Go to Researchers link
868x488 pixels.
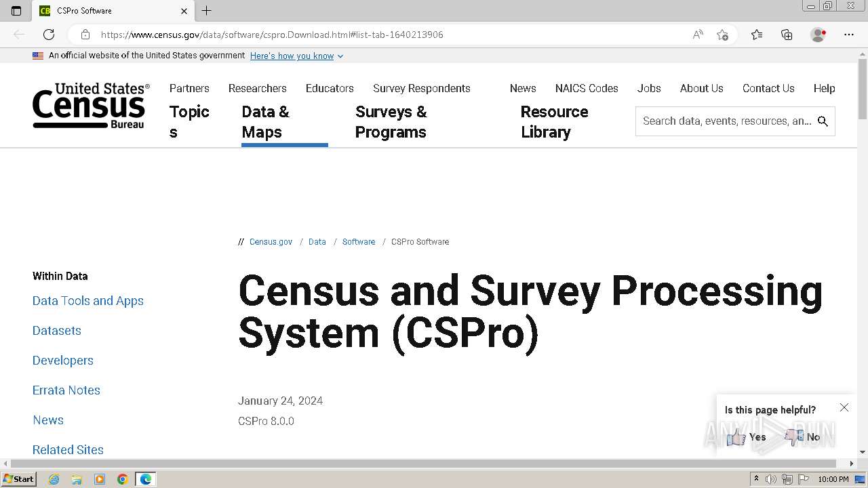[258, 88]
